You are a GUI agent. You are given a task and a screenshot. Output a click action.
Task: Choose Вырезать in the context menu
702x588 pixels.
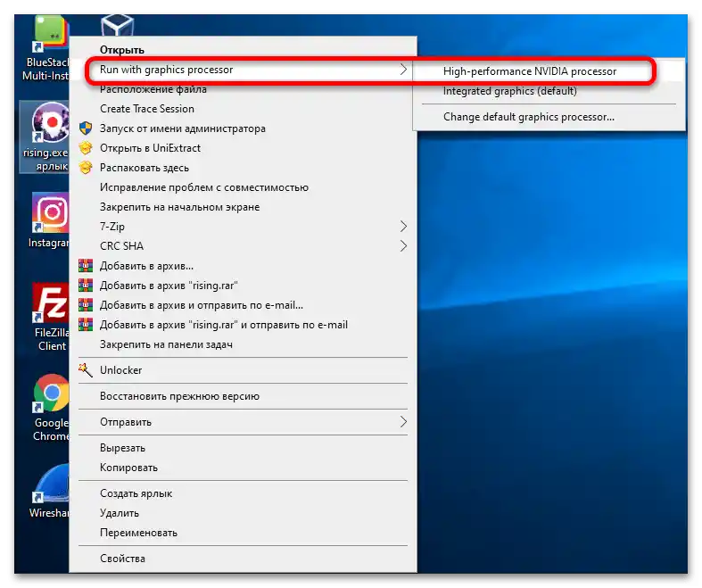click(x=244, y=448)
